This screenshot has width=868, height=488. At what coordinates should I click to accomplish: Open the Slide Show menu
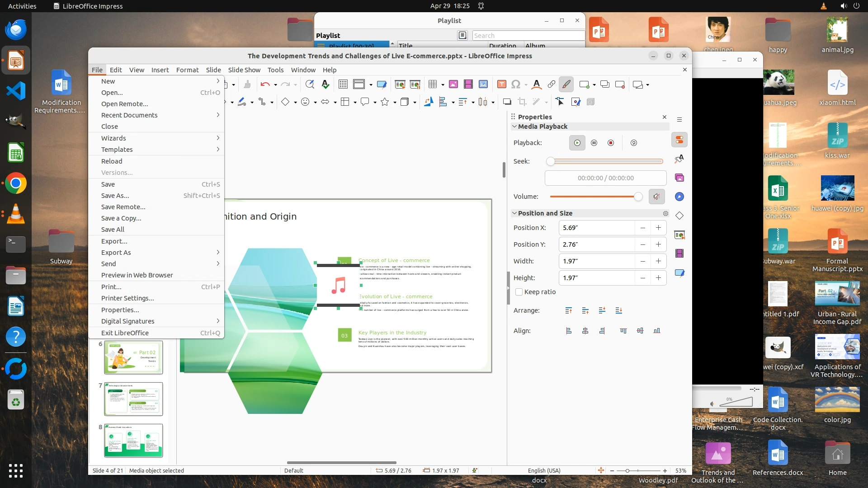pyautogui.click(x=244, y=70)
